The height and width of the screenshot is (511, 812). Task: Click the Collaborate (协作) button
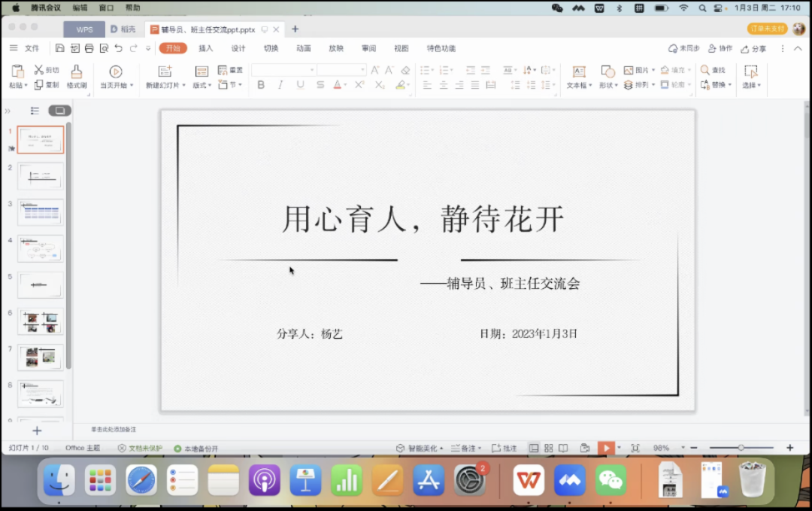pos(720,48)
